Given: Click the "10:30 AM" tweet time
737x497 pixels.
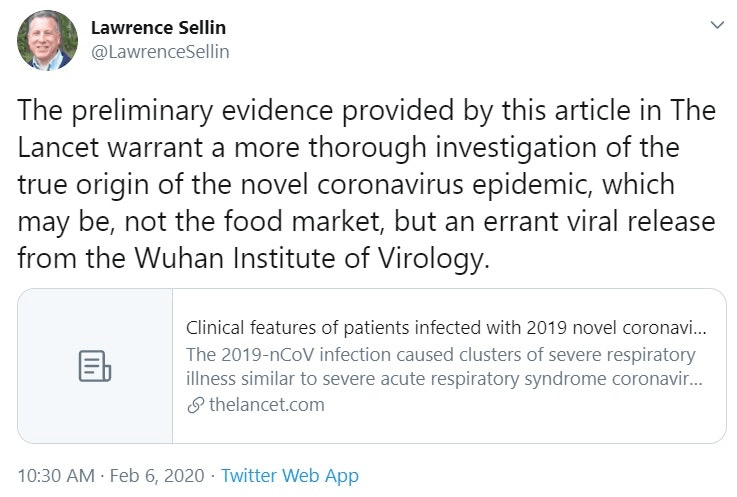Looking at the screenshot, I should pyautogui.click(x=57, y=476).
